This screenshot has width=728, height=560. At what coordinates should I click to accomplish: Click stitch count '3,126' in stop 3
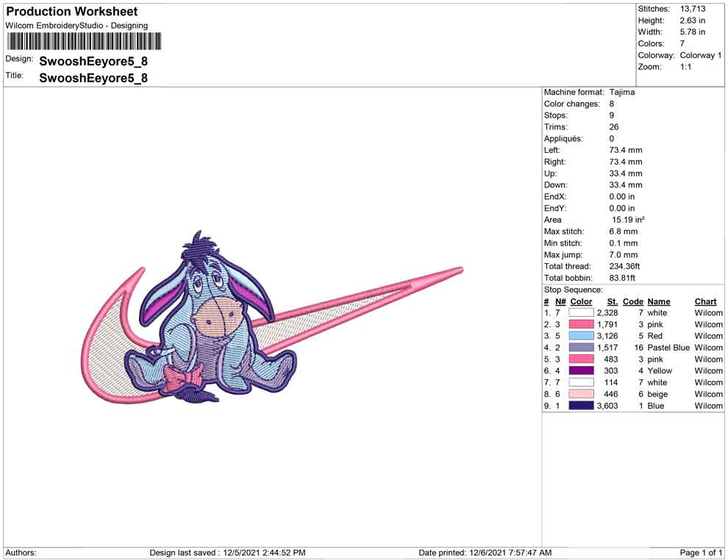point(607,336)
